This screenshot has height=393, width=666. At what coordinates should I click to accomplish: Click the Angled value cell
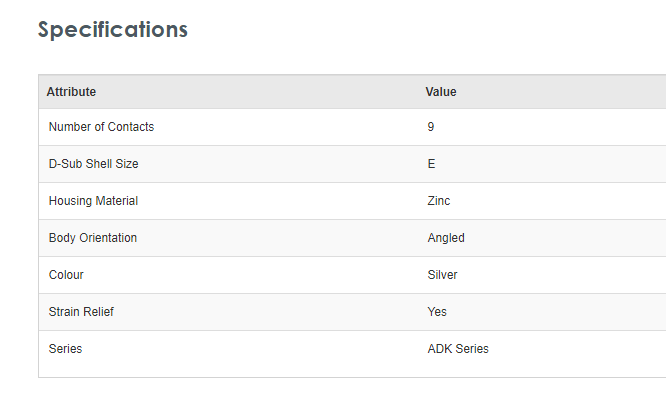(x=446, y=238)
